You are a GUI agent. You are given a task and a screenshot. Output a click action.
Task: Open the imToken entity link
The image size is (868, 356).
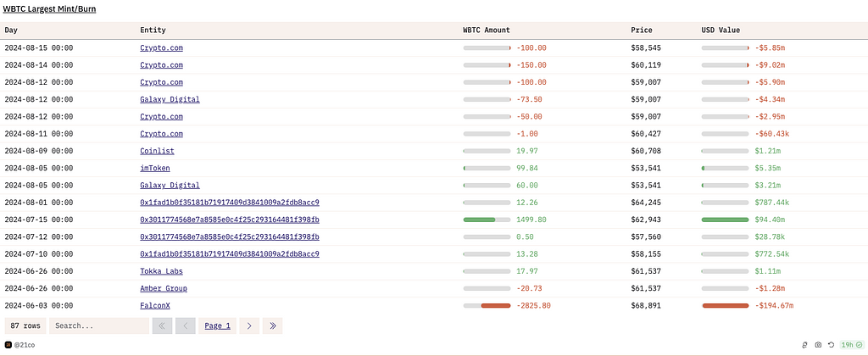[x=155, y=168]
